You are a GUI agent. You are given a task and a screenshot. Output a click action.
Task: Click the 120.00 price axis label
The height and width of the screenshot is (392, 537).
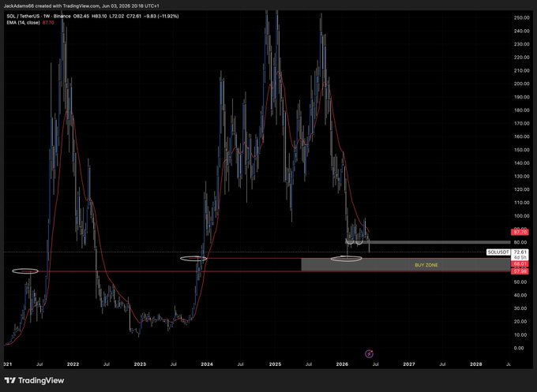[x=521, y=189]
